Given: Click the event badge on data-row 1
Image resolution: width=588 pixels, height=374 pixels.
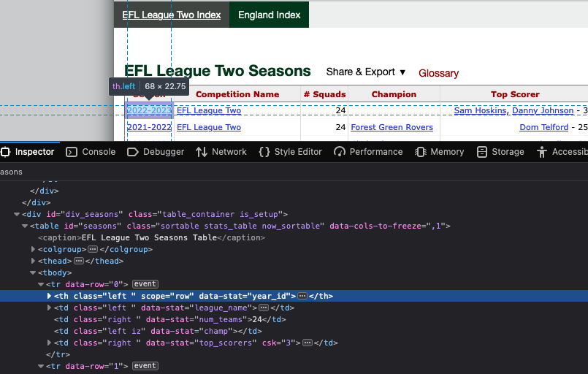Looking at the screenshot, I should [145, 366].
